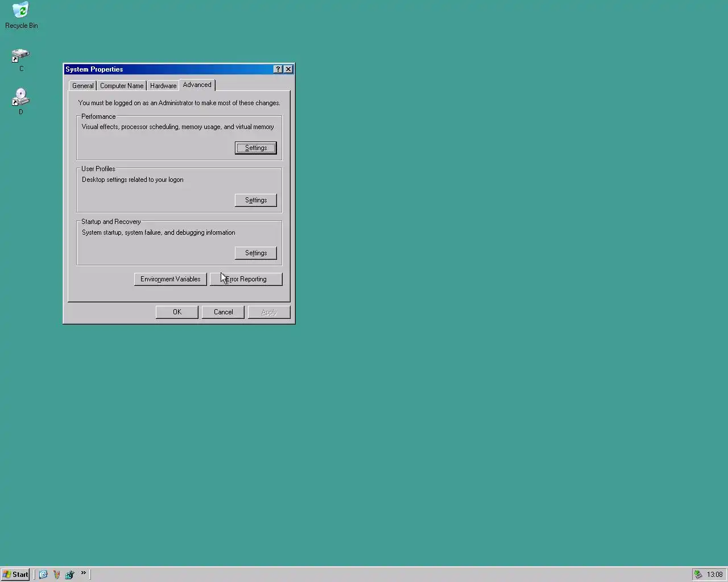The image size is (728, 582).
Task: Click the third quick launch icon with grid
Action: coord(69,575)
